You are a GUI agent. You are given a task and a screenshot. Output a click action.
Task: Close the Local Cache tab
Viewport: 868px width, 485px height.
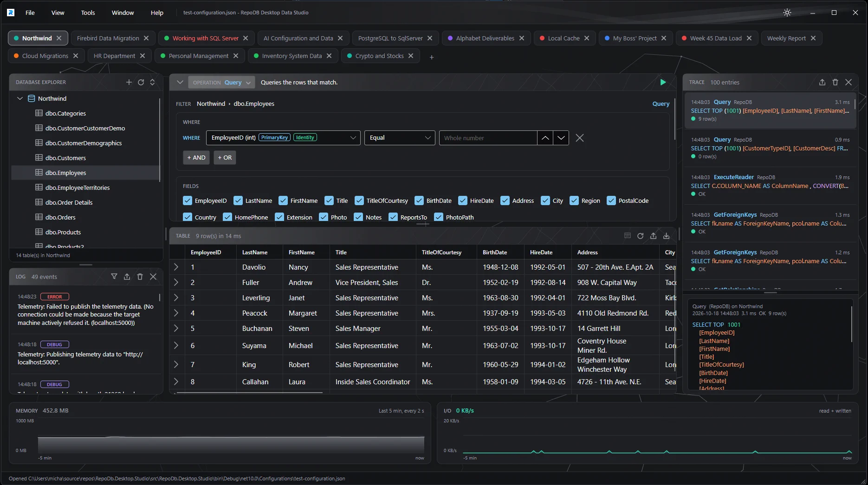(587, 38)
